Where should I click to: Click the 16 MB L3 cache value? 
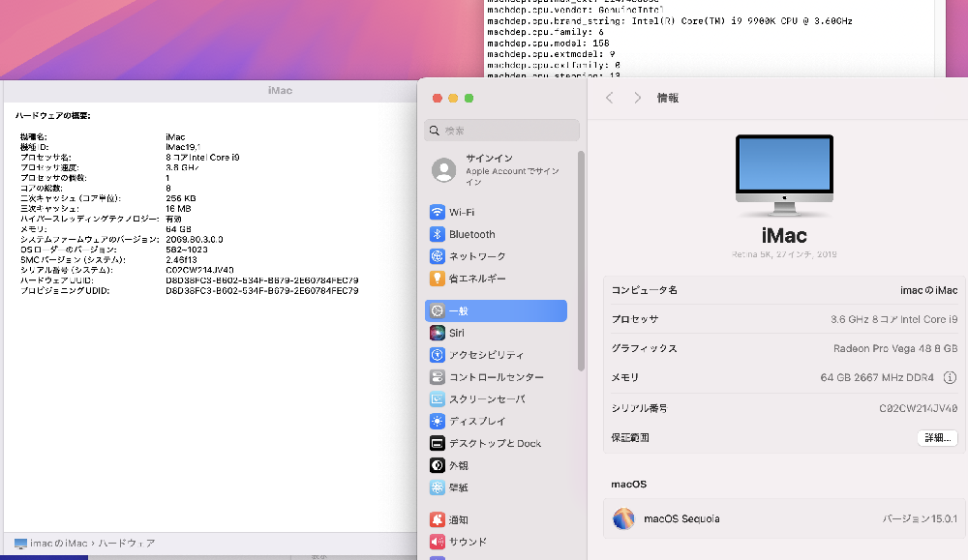coord(178,209)
